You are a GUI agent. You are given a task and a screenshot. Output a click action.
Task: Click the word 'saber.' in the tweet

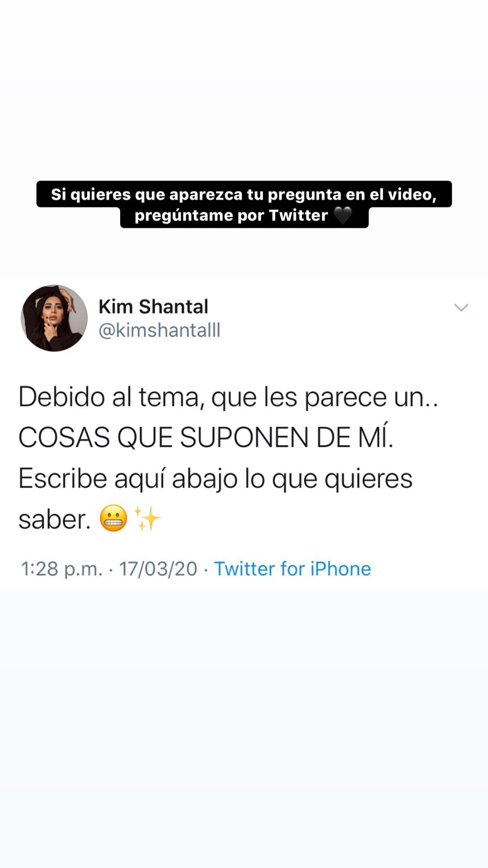tap(55, 519)
